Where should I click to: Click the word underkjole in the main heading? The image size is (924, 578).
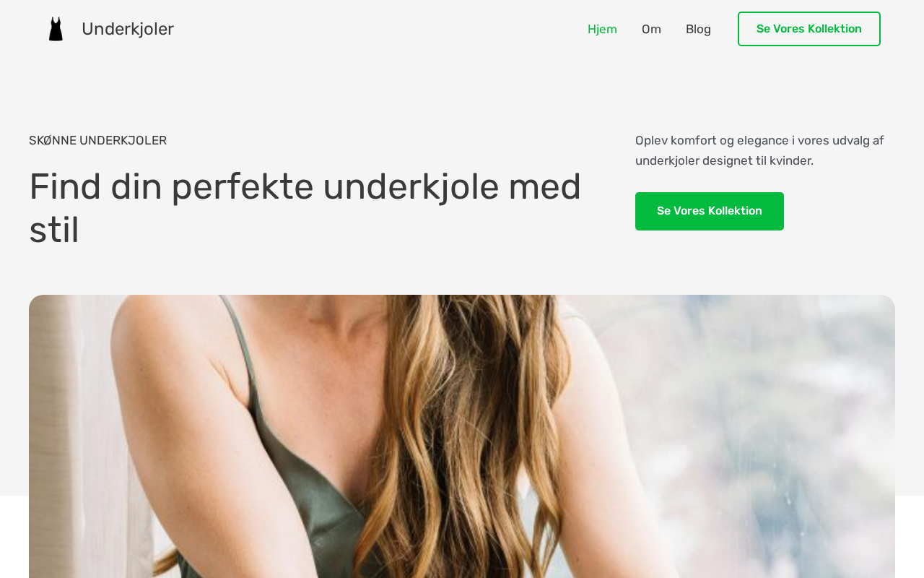[411, 186]
